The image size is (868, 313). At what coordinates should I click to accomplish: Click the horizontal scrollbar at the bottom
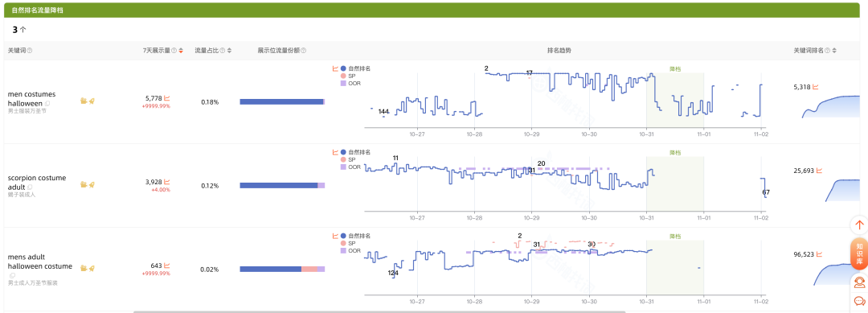point(379,311)
